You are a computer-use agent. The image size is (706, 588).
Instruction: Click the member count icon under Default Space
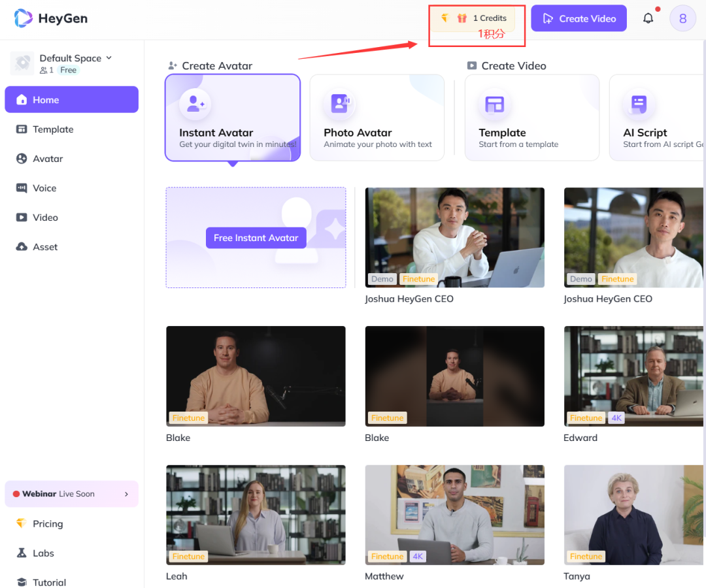(x=43, y=70)
